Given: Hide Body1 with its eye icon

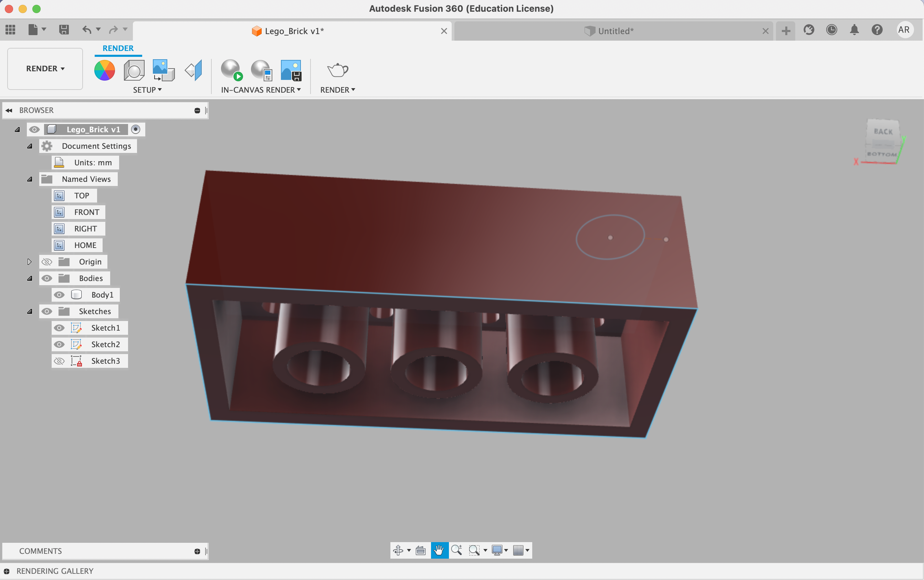Looking at the screenshot, I should tap(59, 295).
